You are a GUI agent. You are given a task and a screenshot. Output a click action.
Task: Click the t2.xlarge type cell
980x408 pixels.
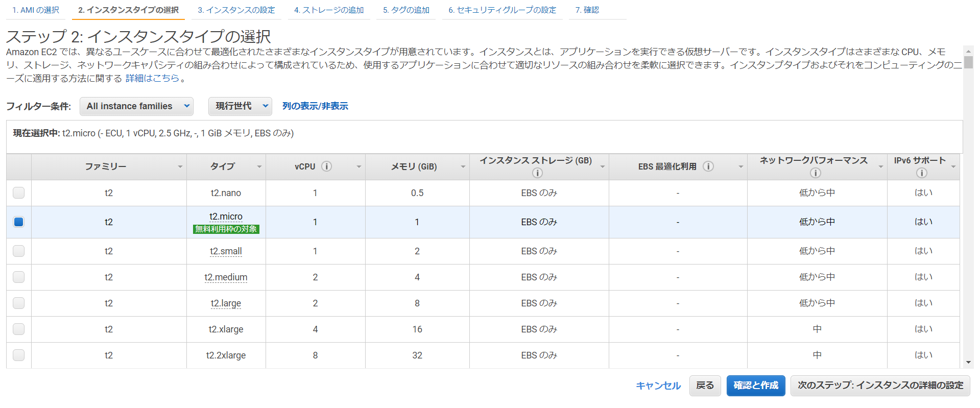tap(226, 329)
